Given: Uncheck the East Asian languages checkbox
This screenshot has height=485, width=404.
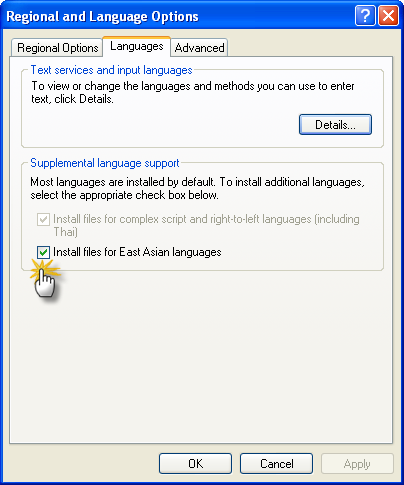Looking at the screenshot, I should tap(43, 252).
